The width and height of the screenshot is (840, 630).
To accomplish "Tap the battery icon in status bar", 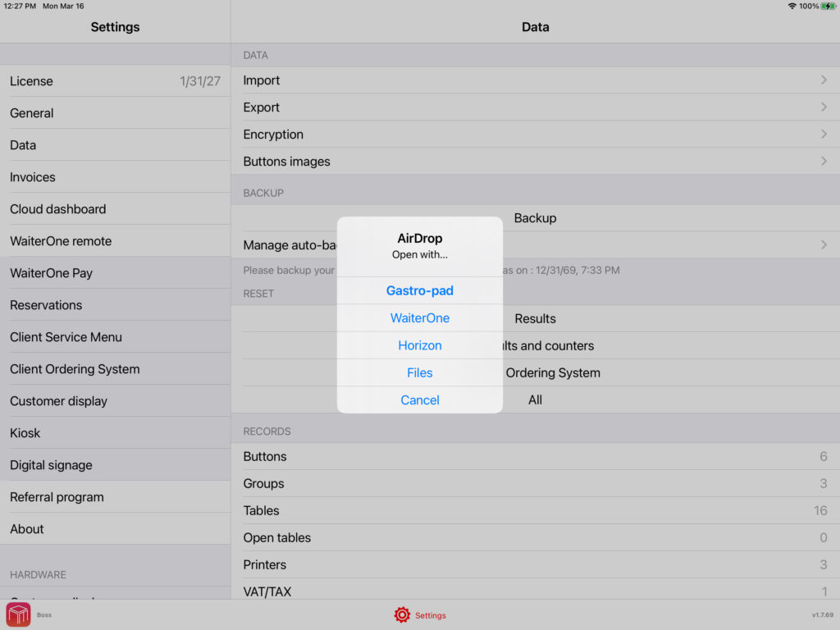I will [828, 6].
